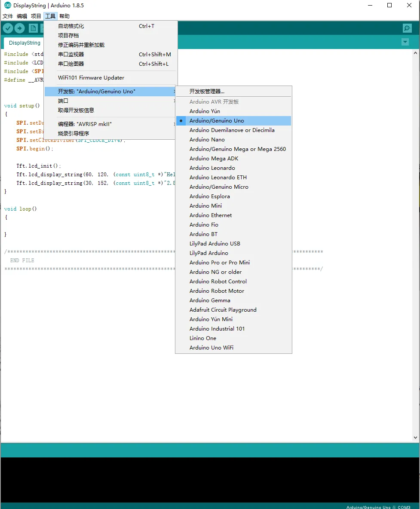The height and width of the screenshot is (509, 420).
Task: Click 烧录引导程序 burn bootloader
Action: point(111,133)
